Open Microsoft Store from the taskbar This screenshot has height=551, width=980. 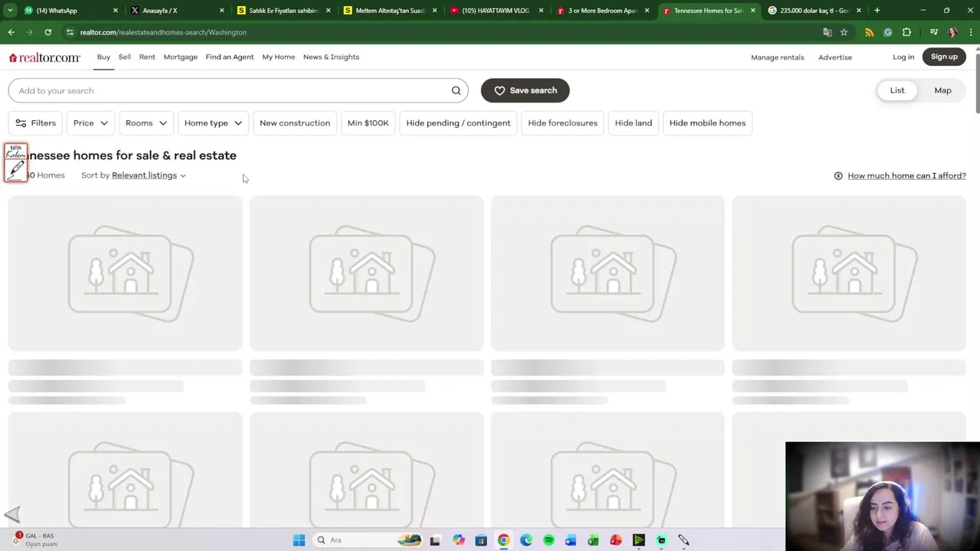(481, 540)
